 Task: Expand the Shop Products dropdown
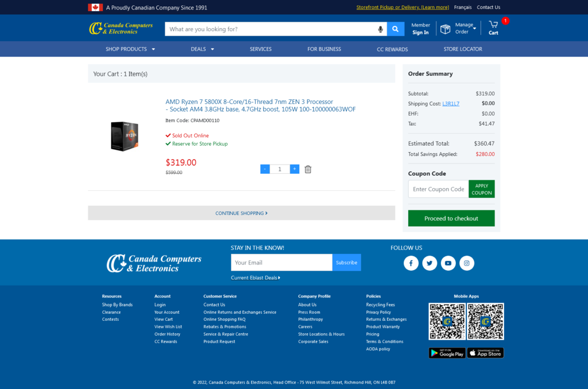tap(130, 49)
